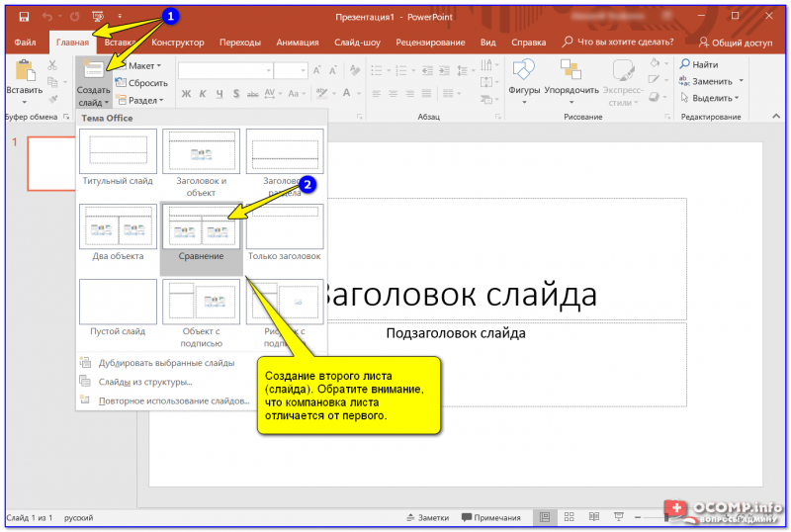Image resolution: width=791 pixels, height=532 pixels.
Task: Open the font name combo box
Action: [225, 70]
